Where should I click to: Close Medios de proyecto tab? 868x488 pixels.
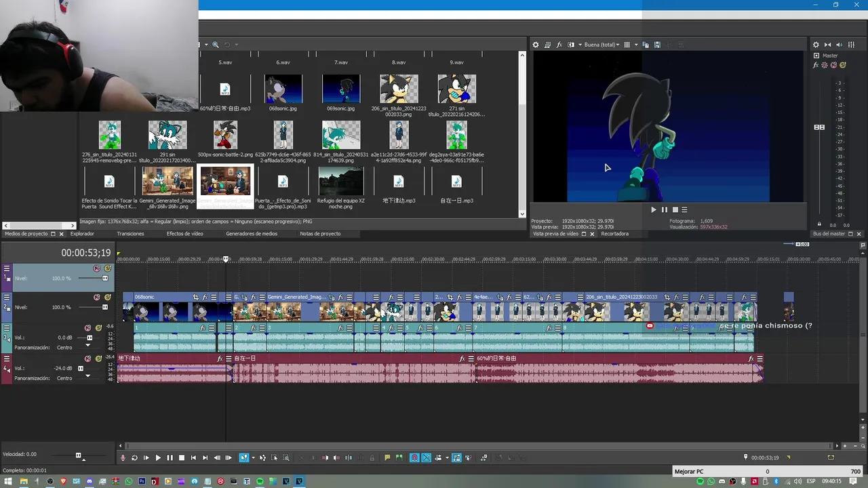click(x=61, y=234)
